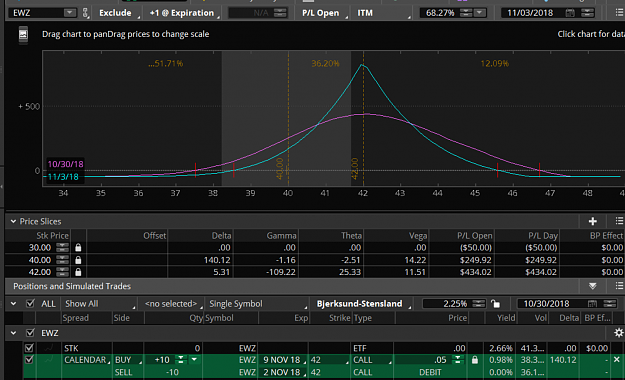Viewport: 625px width, 380px height.
Task: Open the P/L Open menu
Action: click(323, 13)
